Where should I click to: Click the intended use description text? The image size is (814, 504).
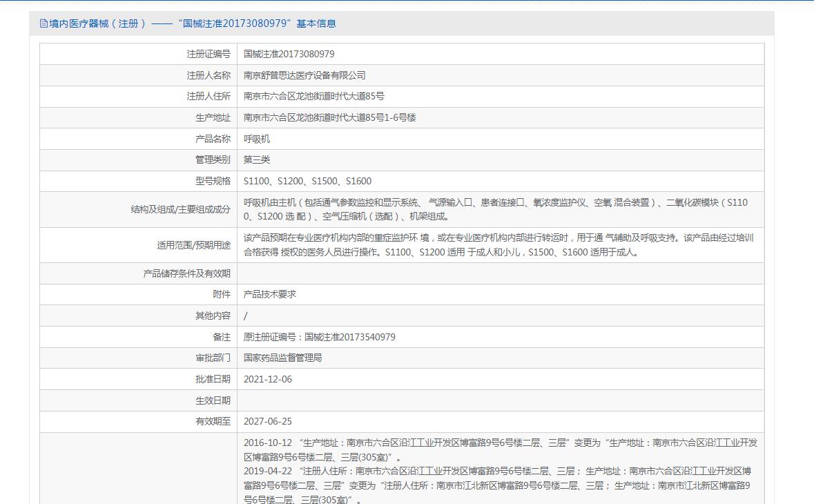(498, 244)
